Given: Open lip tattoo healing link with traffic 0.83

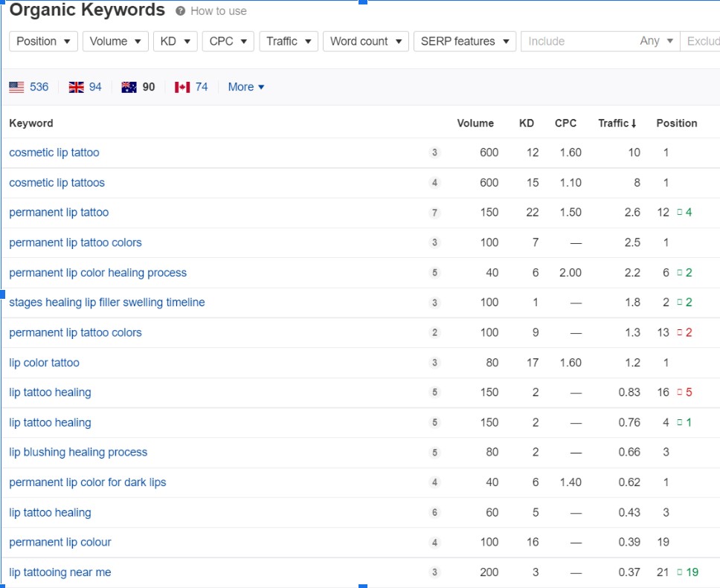Looking at the screenshot, I should 50,392.
